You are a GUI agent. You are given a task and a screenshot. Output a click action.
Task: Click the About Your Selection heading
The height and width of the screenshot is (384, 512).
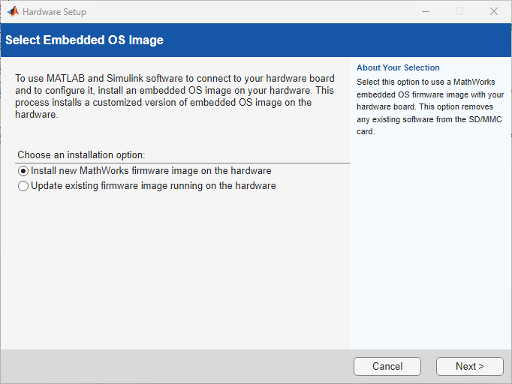point(398,68)
